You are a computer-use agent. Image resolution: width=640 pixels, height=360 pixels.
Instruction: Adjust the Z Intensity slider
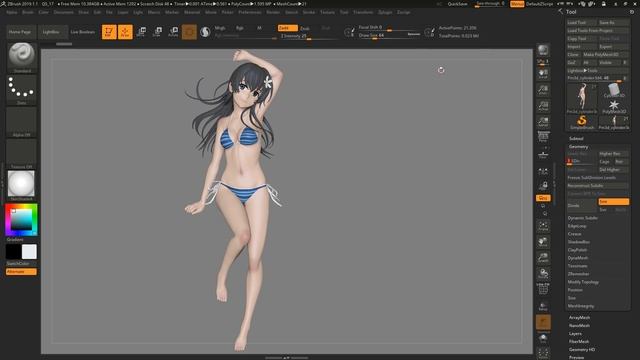tap(309, 36)
